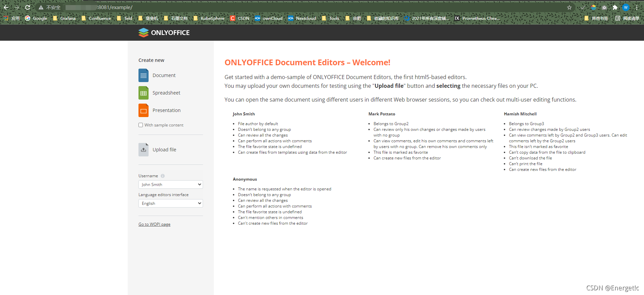Click the Upload file icon

(144, 150)
